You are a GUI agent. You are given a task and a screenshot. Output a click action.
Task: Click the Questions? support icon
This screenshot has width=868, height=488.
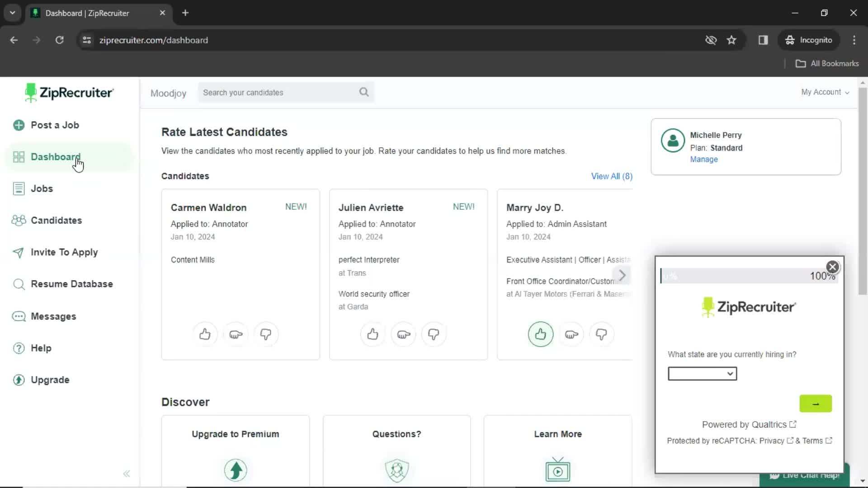(x=397, y=470)
